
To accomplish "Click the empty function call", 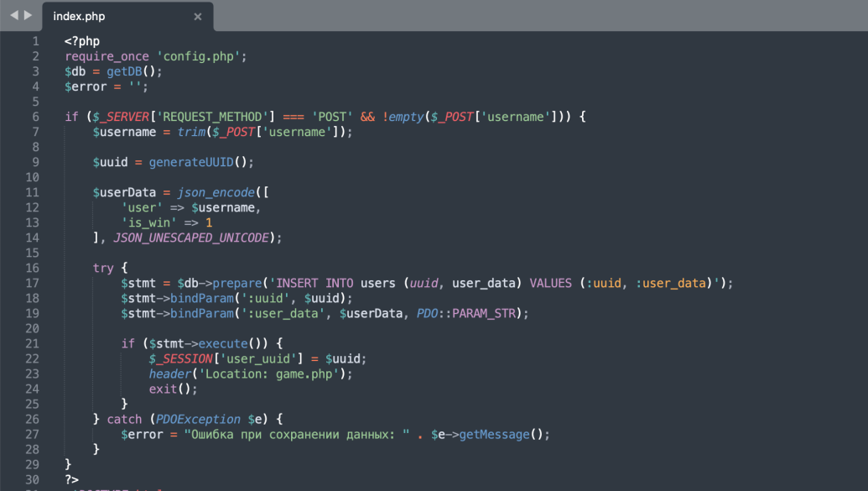I will pos(406,117).
